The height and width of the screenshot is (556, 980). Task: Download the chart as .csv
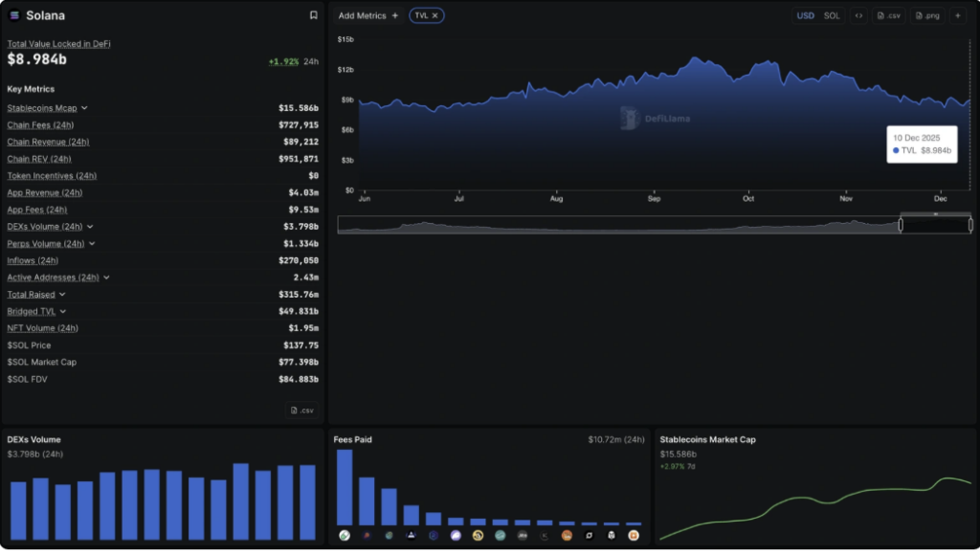[x=888, y=15]
